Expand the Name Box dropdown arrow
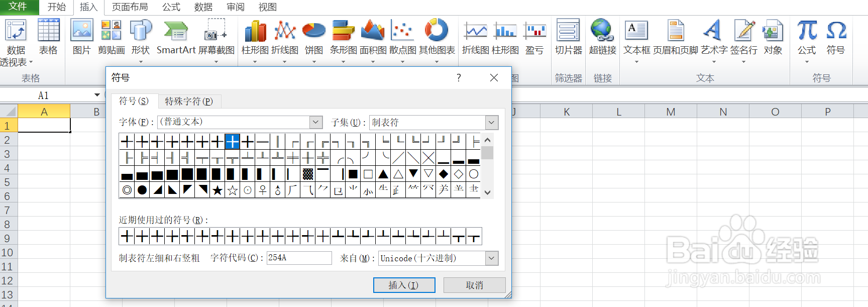The width and height of the screenshot is (868, 307). coord(97,95)
